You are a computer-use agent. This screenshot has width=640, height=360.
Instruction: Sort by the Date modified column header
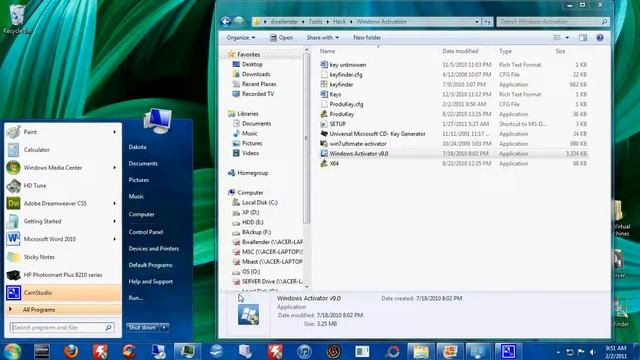tap(460, 51)
